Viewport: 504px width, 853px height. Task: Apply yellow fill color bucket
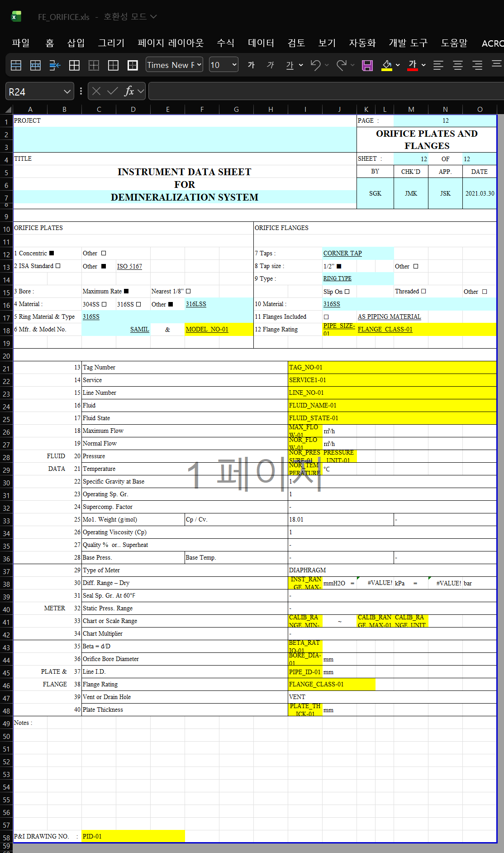pyautogui.click(x=387, y=66)
